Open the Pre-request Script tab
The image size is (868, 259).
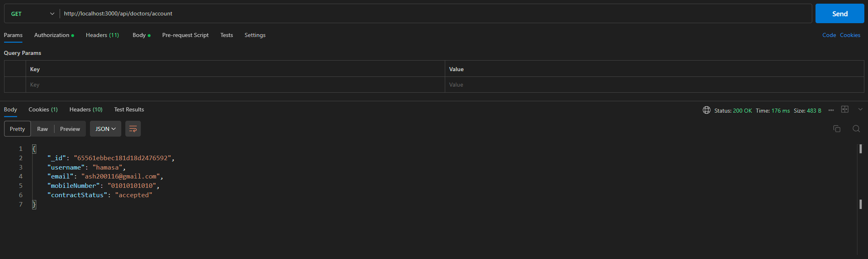[x=185, y=35]
